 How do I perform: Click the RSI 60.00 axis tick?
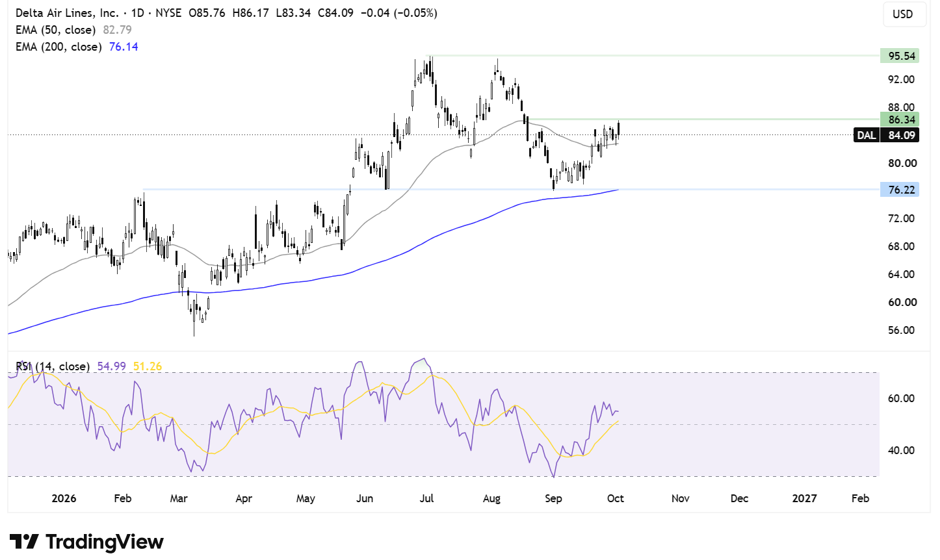pyautogui.click(x=902, y=398)
